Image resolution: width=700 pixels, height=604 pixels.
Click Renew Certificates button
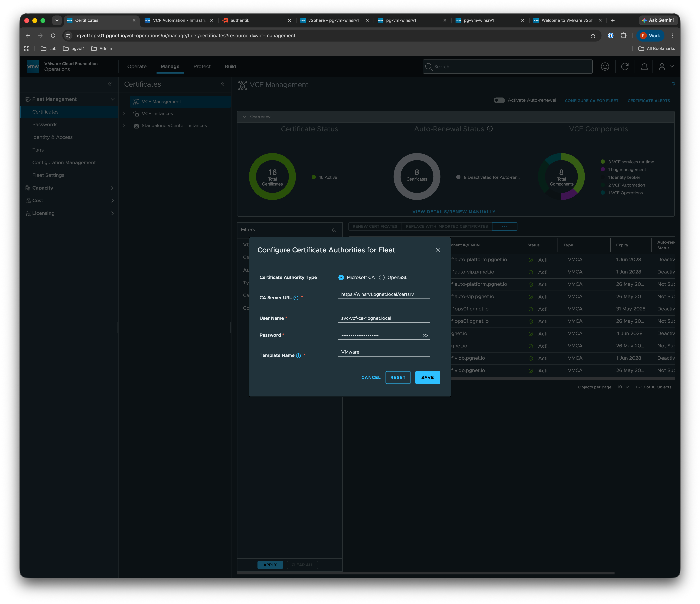[375, 226]
